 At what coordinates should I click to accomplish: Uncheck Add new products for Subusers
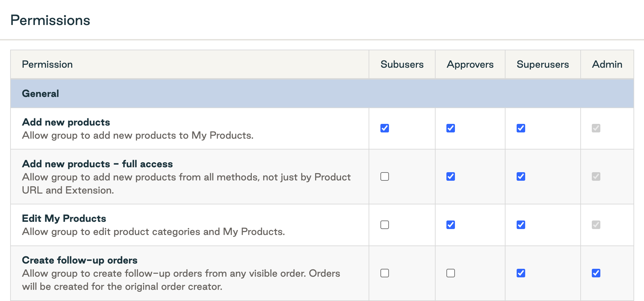point(385,128)
